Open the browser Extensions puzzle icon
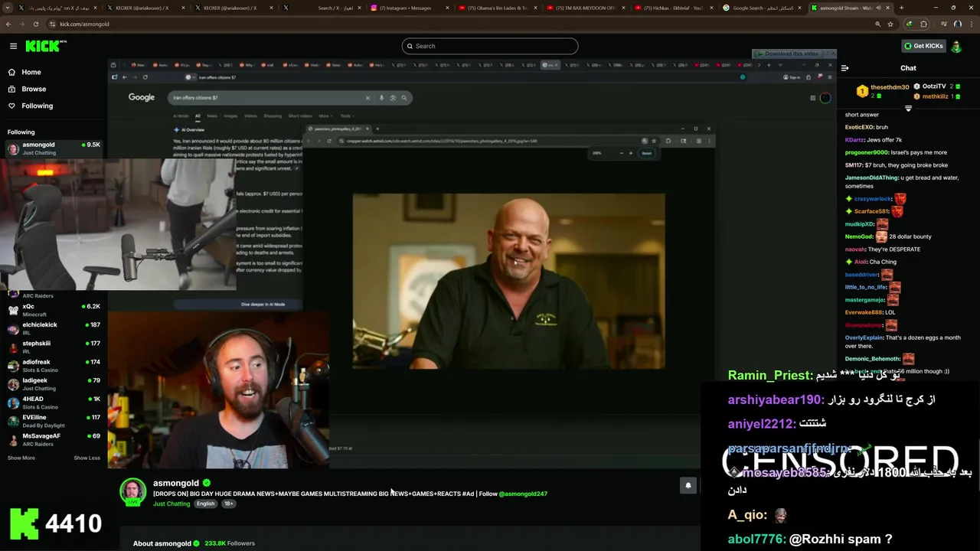980x551 pixels. pyautogui.click(x=923, y=24)
